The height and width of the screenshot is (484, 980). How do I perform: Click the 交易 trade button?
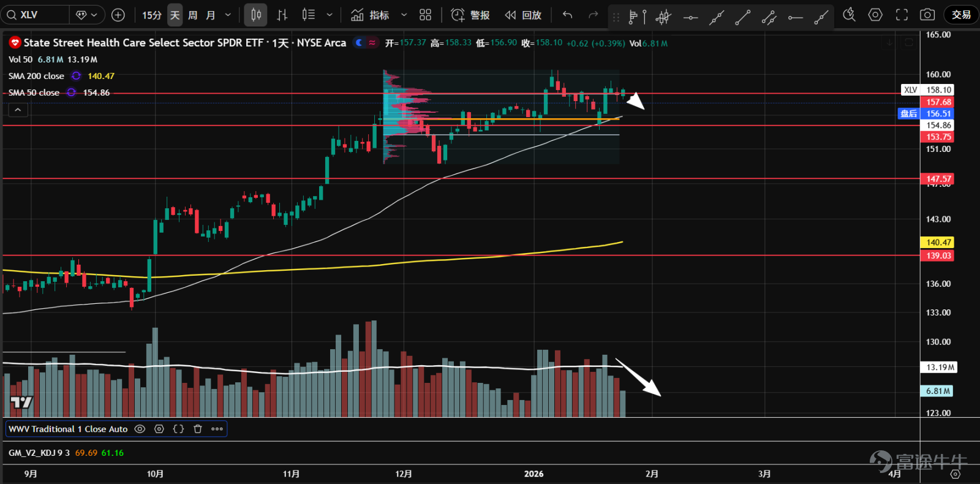(961, 15)
